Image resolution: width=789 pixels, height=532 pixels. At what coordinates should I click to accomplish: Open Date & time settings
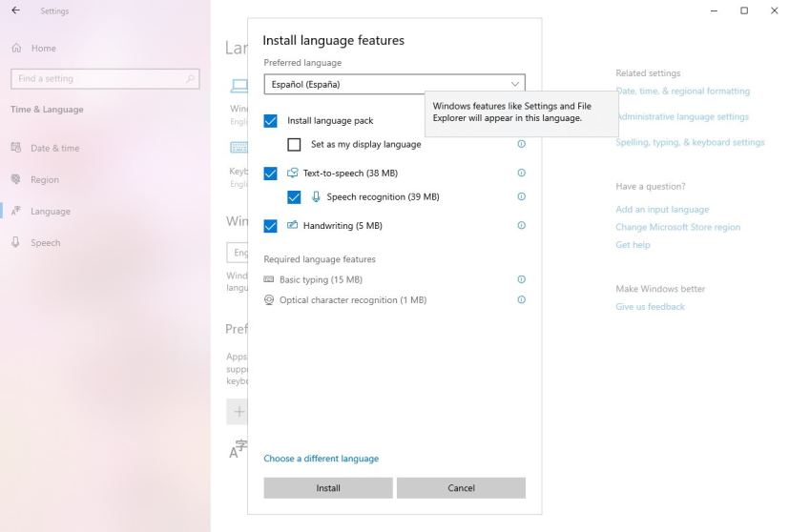(x=45, y=148)
